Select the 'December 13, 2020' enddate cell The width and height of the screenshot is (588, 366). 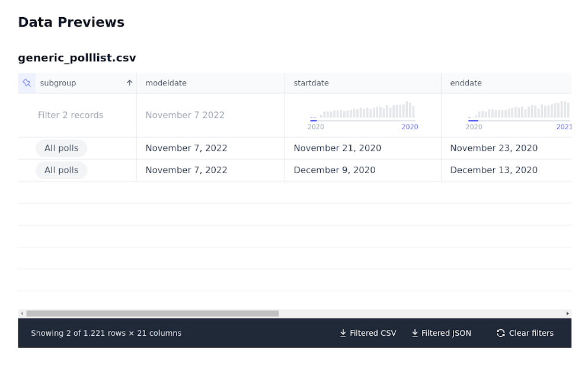pyautogui.click(x=506, y=170)
